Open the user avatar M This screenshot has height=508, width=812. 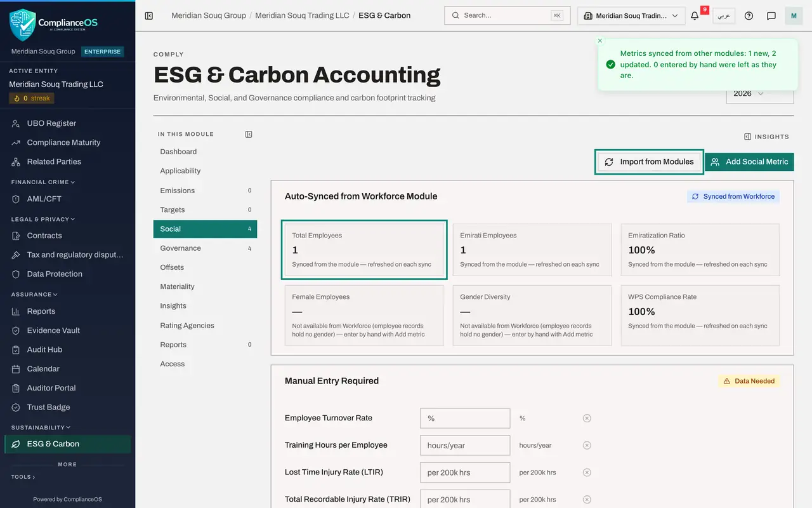tap(794, 16)
